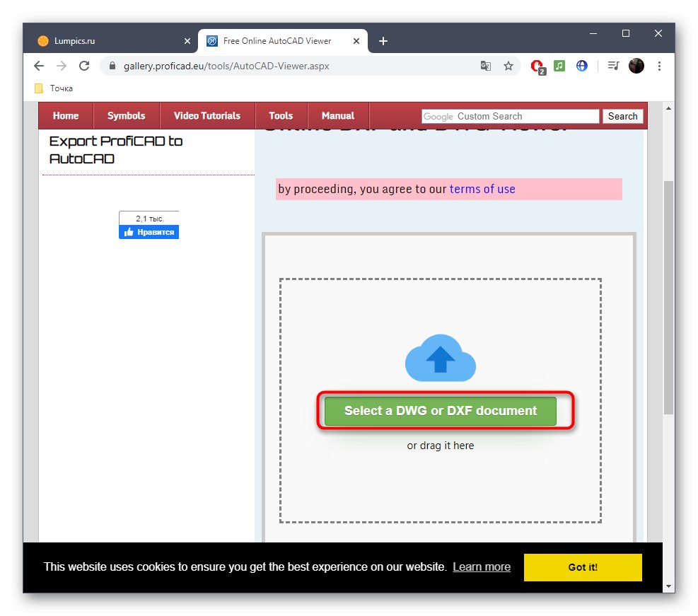The width and height of the screenshot is (698, 616).
Task: Click the browser forward arrow
Action: (62, 66)
